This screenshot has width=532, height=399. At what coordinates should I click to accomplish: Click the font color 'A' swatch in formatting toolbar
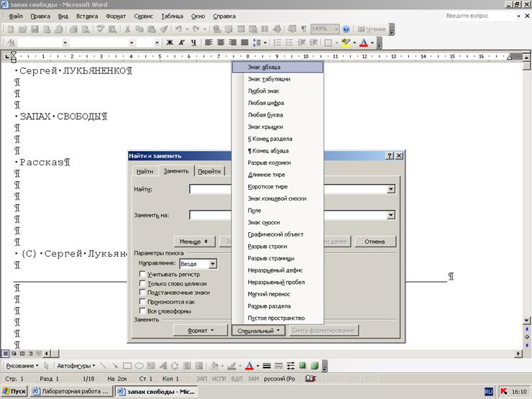click(364, 42)
